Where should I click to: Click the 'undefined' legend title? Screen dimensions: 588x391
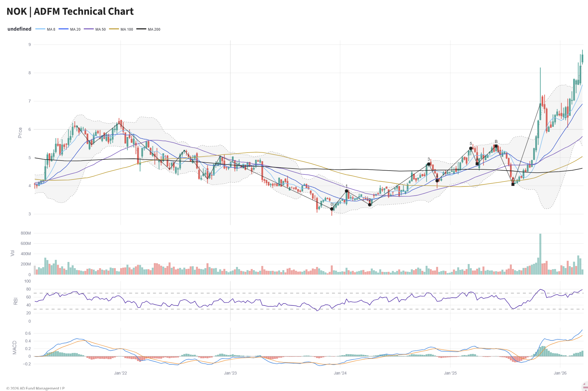coord(19,29)
